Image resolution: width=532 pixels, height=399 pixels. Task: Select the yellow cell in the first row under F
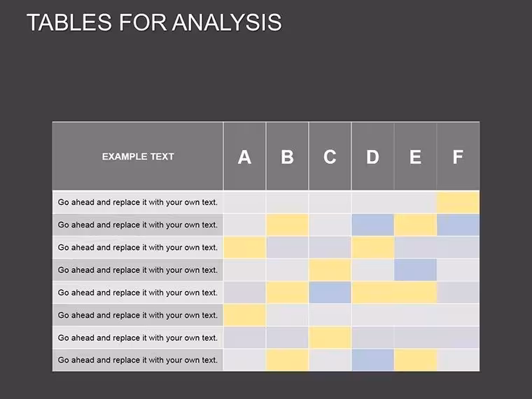458,202
